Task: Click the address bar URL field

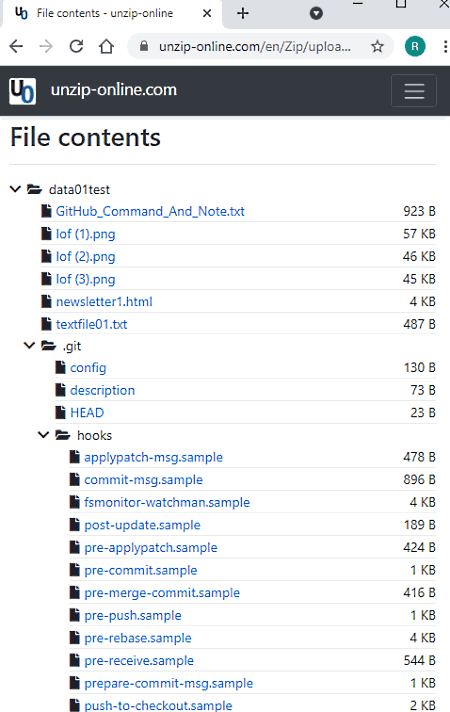Action: click(255, 46)
